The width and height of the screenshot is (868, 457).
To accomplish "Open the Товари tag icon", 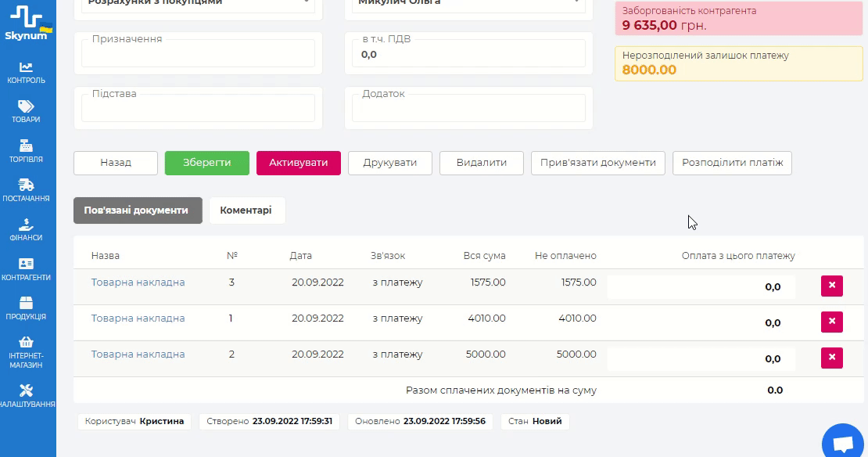I will 27,107.
